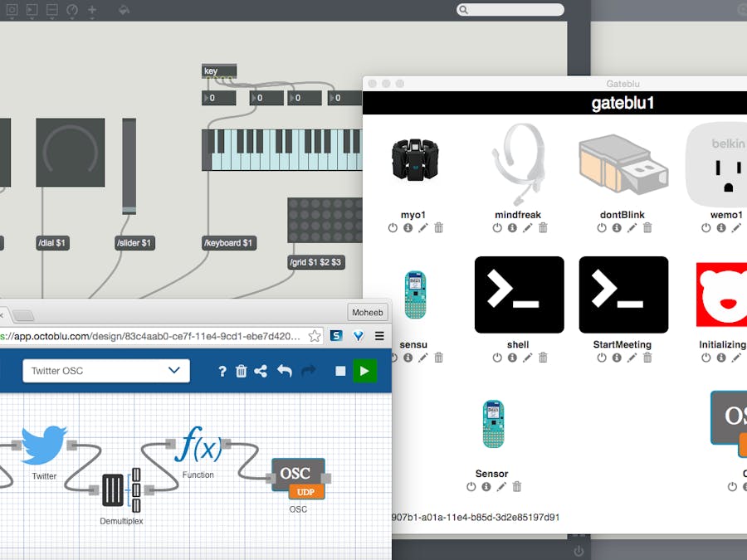Show info for mindfreak device

coord(513,228)
